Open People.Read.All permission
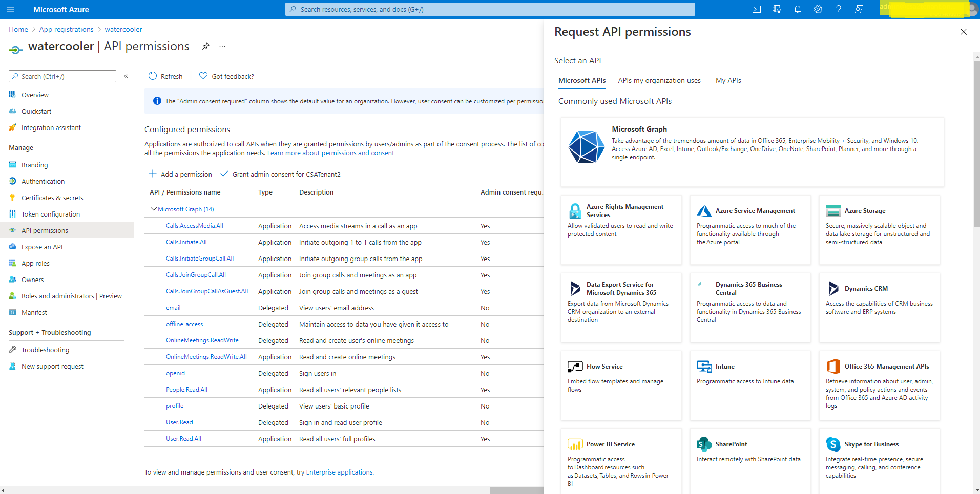 [186, 390]
